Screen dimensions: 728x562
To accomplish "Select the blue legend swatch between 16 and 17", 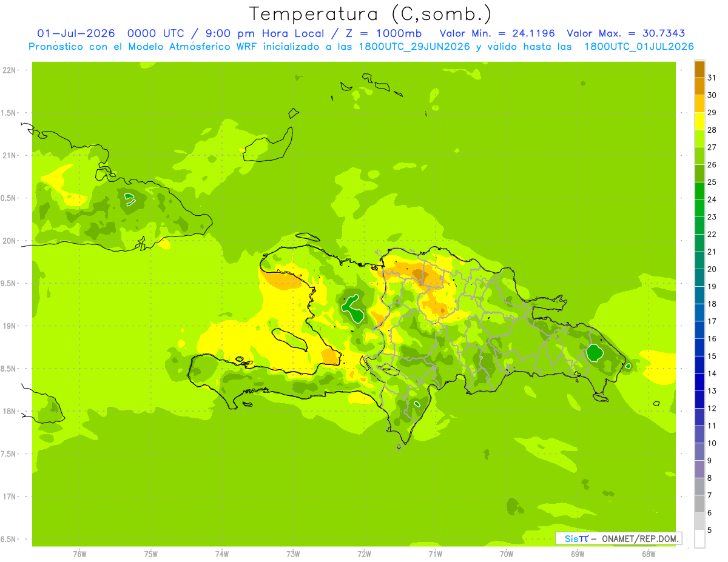I will coord(699,330).
